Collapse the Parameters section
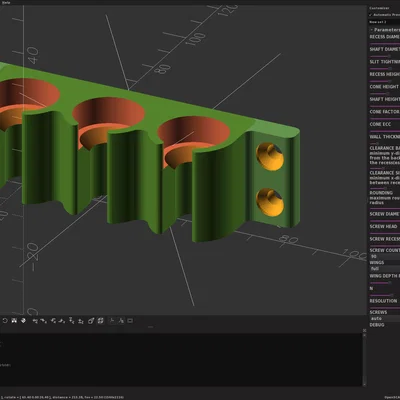 point(371,30)
